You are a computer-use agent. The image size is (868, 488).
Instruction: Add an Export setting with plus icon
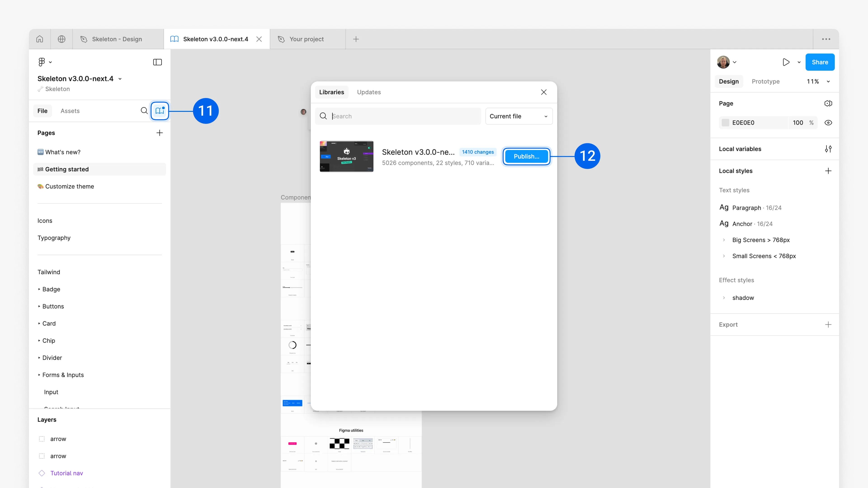click(x=829, y=324)
